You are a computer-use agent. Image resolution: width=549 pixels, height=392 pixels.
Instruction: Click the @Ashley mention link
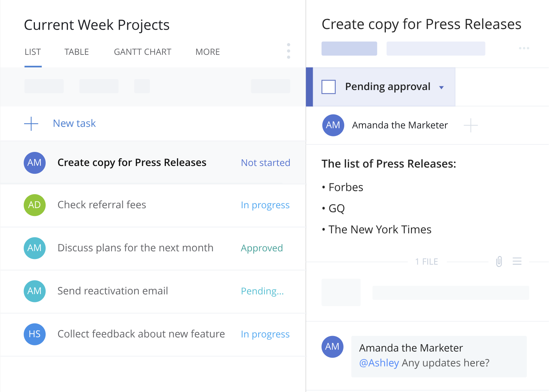[379, 363]
